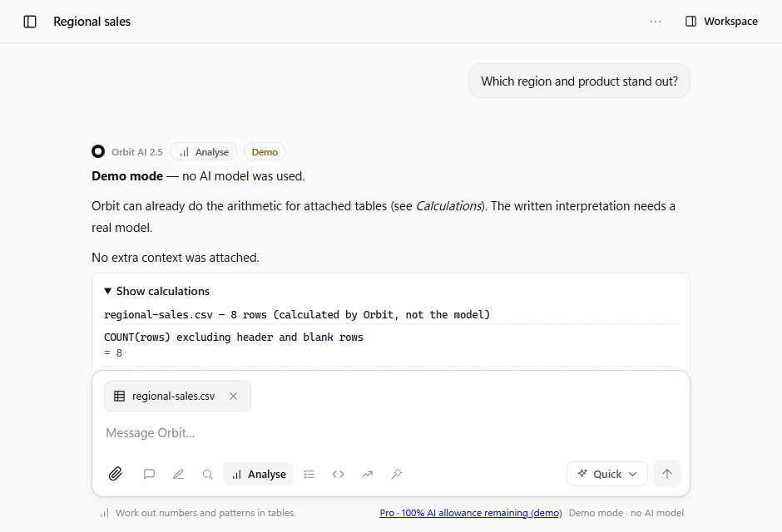Open the Workspace panel

point(721,22)
